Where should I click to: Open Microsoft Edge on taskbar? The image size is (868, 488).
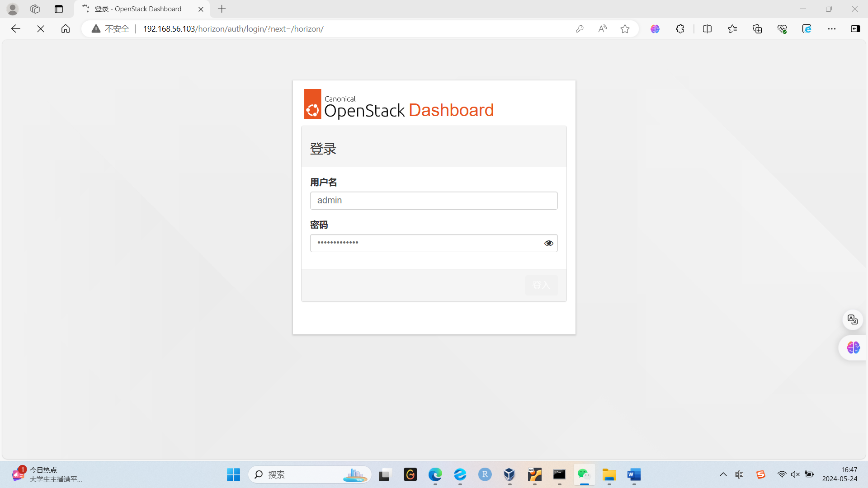(435, 474)
